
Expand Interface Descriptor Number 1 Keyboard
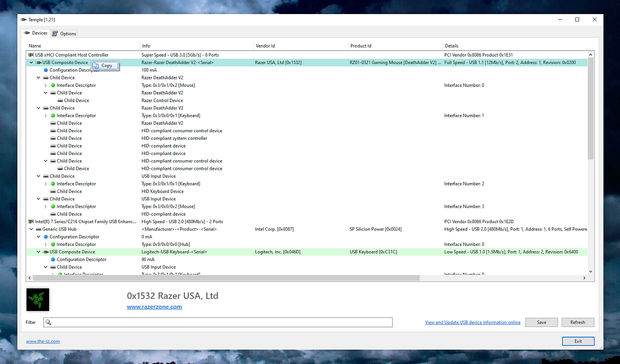(45, 116)
